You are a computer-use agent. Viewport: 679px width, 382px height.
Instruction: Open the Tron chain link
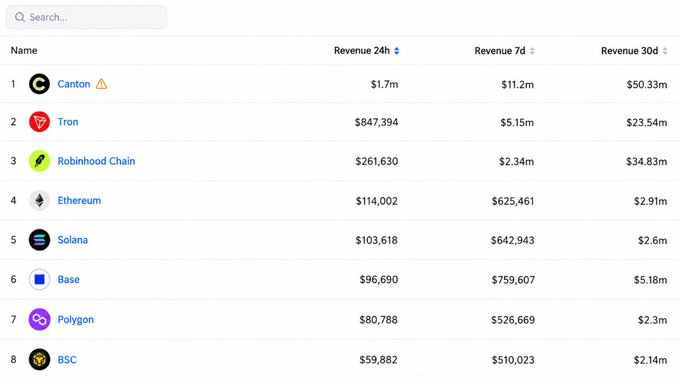(x=68, y=122)
